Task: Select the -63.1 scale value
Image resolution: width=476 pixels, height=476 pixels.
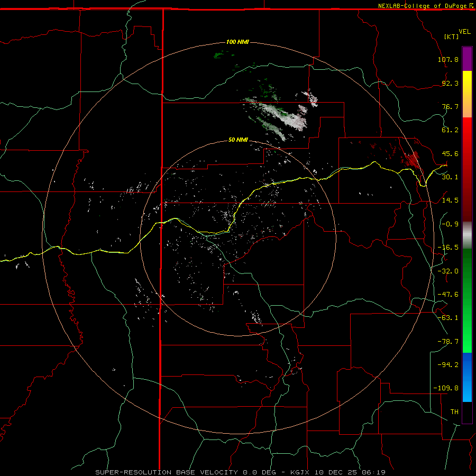Action: coord(448,318)
